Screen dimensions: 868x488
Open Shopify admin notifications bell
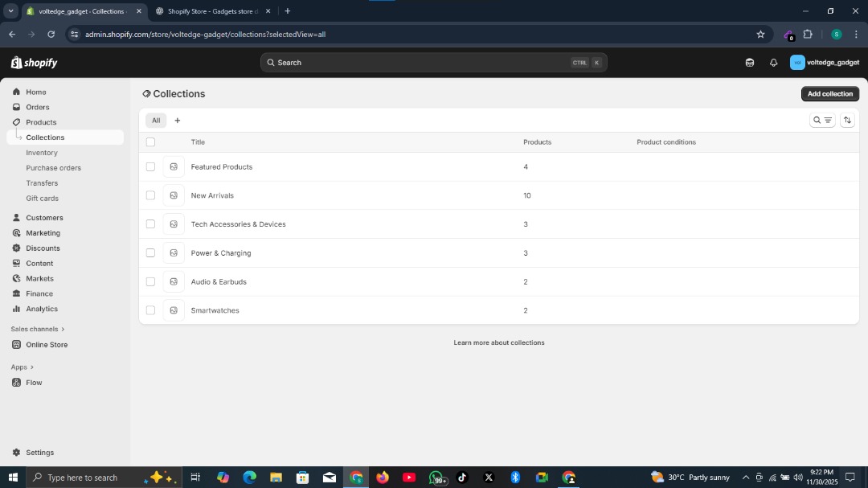tap(773, 62)
